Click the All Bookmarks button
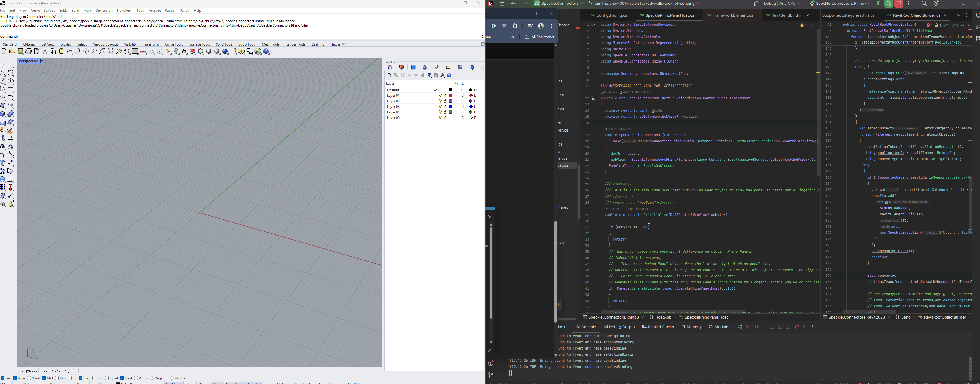 click(539, 37)
